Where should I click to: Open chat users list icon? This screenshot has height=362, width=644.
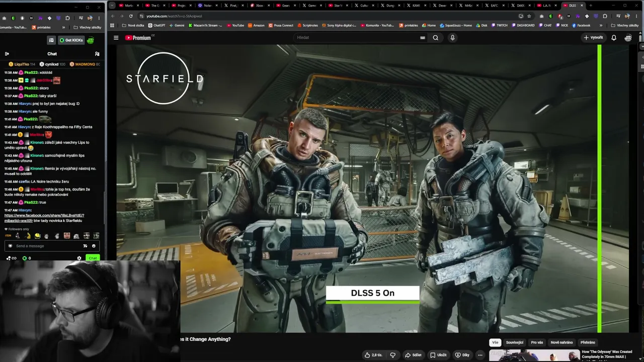point(97,54)
